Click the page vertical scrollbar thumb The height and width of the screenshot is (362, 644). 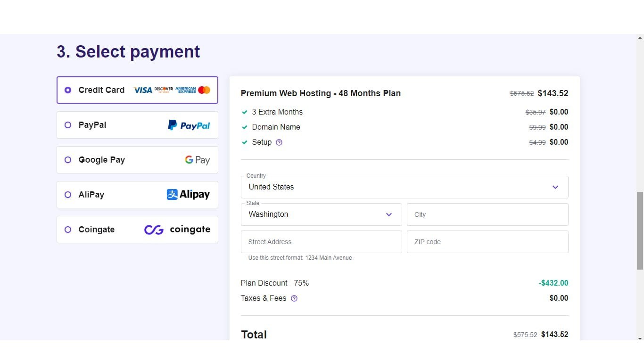pyautogui.click(x=640, y=230)
